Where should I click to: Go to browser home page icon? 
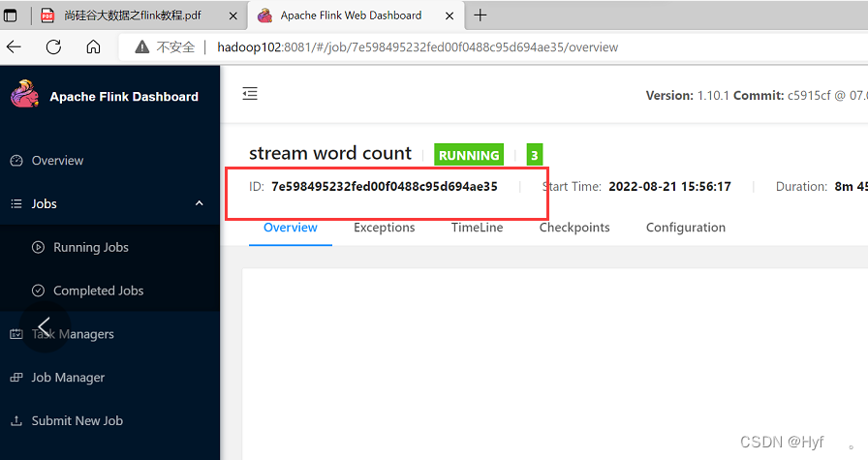tap(94, 47)
